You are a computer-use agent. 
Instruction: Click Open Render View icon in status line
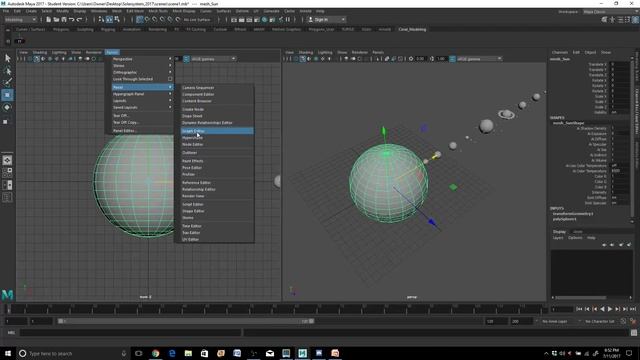[x=234, y=20]
